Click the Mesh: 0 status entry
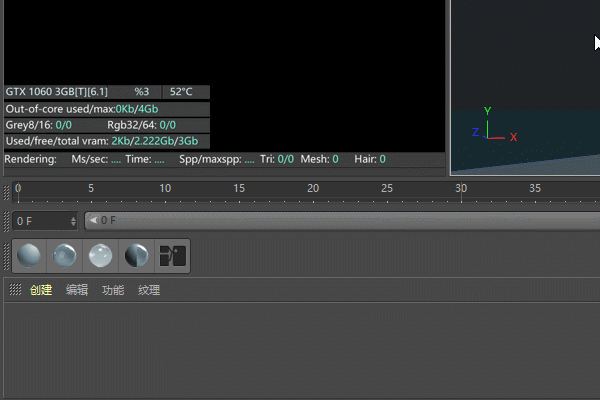 [x=320, y=159]
